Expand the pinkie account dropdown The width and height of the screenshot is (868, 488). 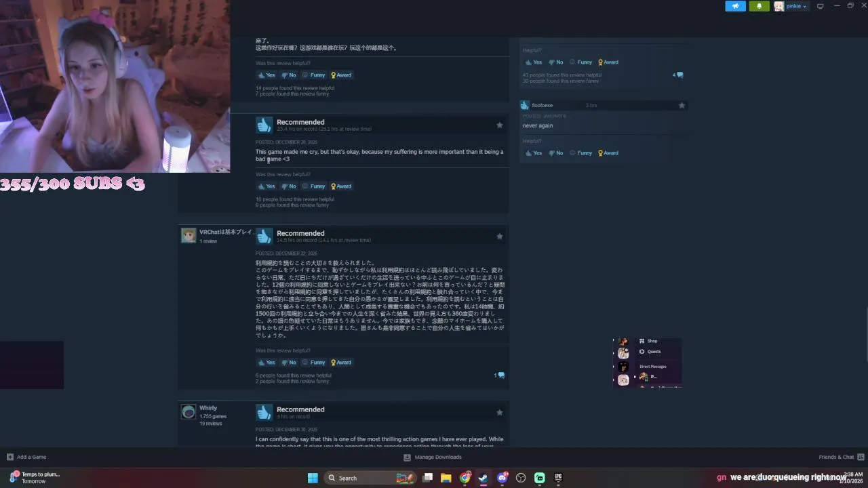click(796, 6)
